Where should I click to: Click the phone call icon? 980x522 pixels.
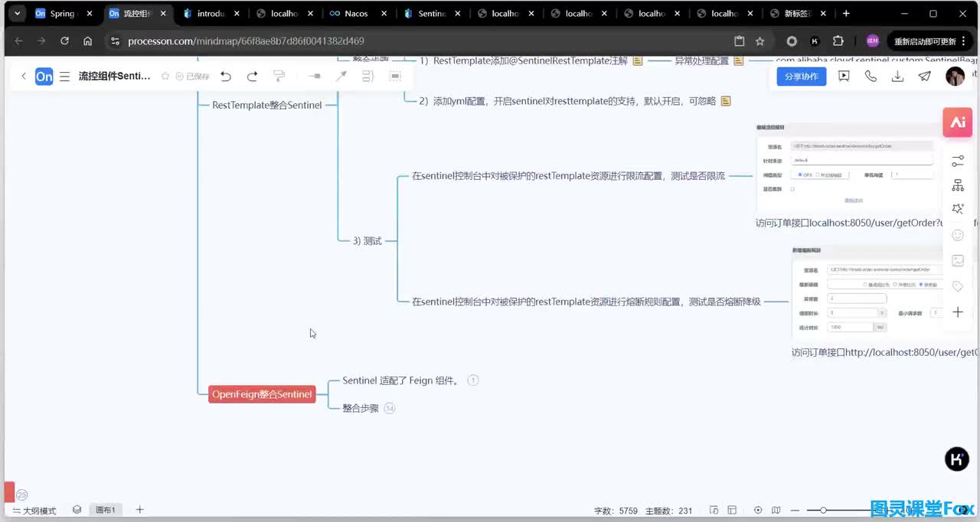(x=871, y=77)
